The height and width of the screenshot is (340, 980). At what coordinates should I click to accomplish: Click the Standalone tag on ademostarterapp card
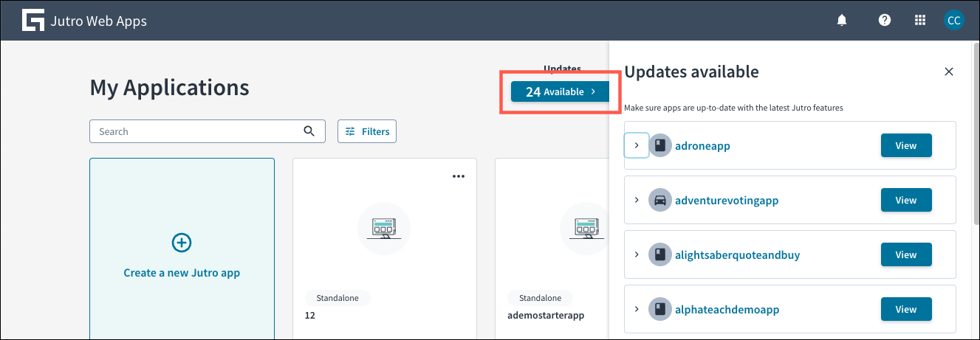click(540, 298)
